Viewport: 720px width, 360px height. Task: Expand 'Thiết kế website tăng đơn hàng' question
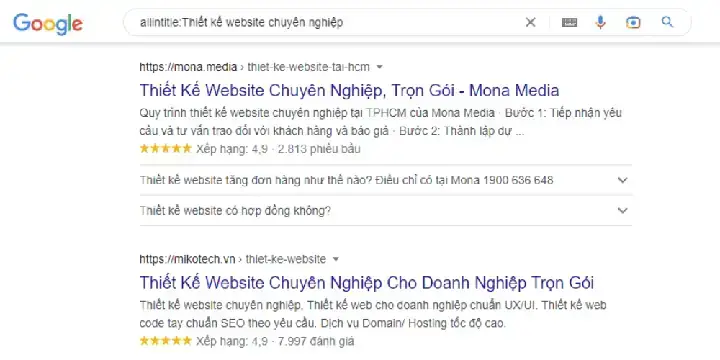click(386, 180)
